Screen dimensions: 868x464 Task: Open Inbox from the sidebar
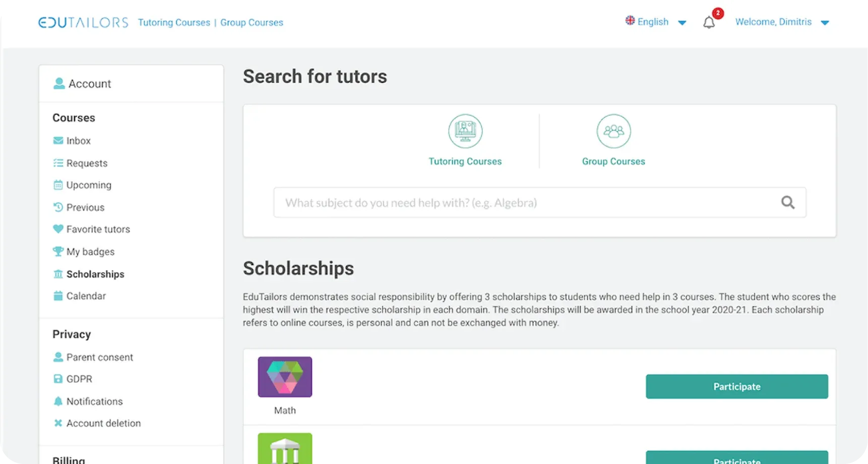(x=78, y=141)
